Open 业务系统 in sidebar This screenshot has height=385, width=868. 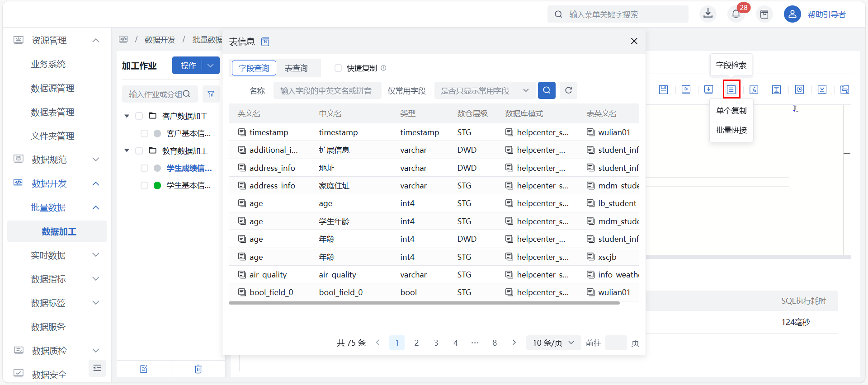click(48, 64)
